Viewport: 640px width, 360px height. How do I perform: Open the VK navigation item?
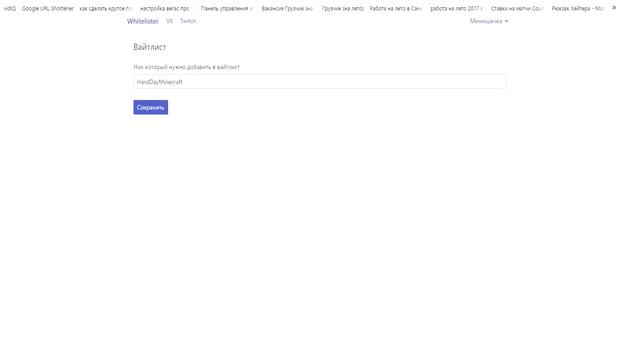click(169, 21)
